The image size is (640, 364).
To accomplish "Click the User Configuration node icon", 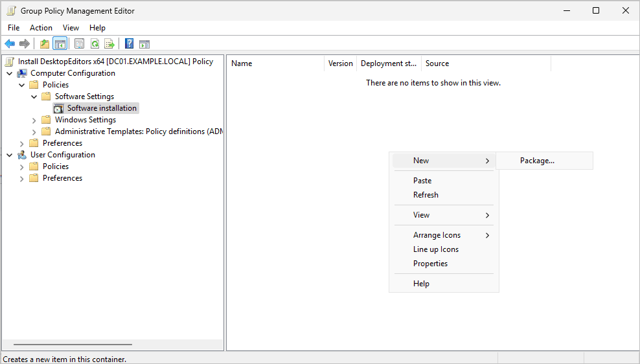I will click(21, 155).
